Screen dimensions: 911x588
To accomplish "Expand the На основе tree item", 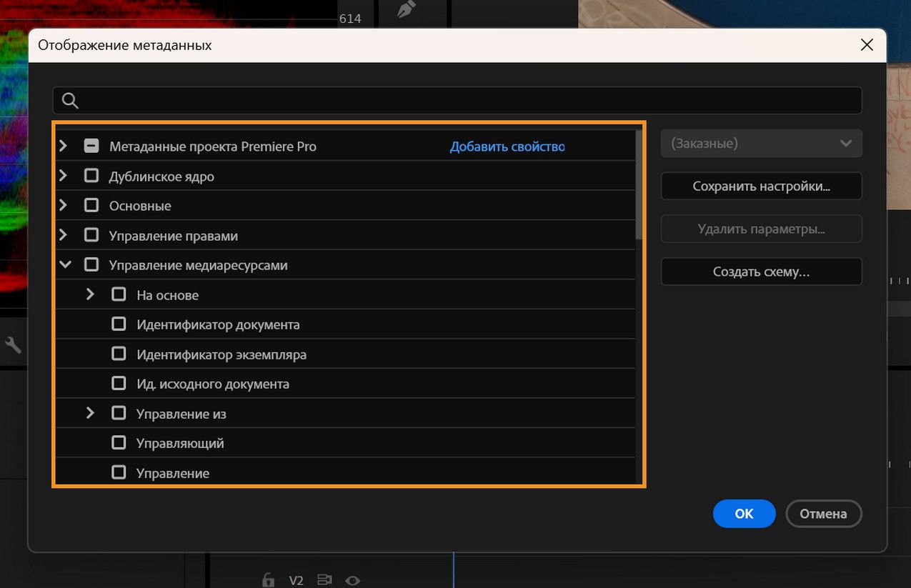I will [90, 294].
